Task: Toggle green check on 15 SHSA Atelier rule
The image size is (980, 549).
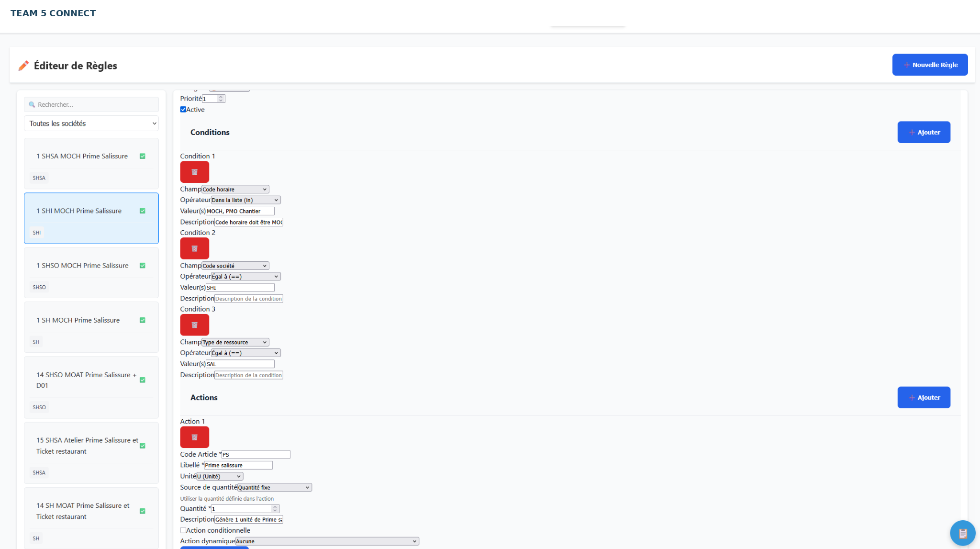Action: [142, 446]
